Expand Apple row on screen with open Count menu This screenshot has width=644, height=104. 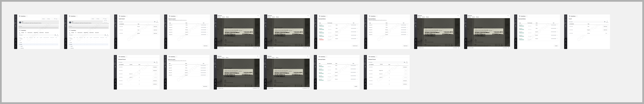tap(70, 46)
